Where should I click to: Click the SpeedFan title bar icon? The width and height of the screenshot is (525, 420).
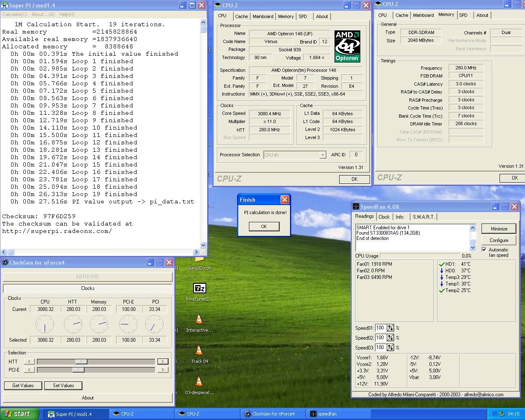coord(356,207)
